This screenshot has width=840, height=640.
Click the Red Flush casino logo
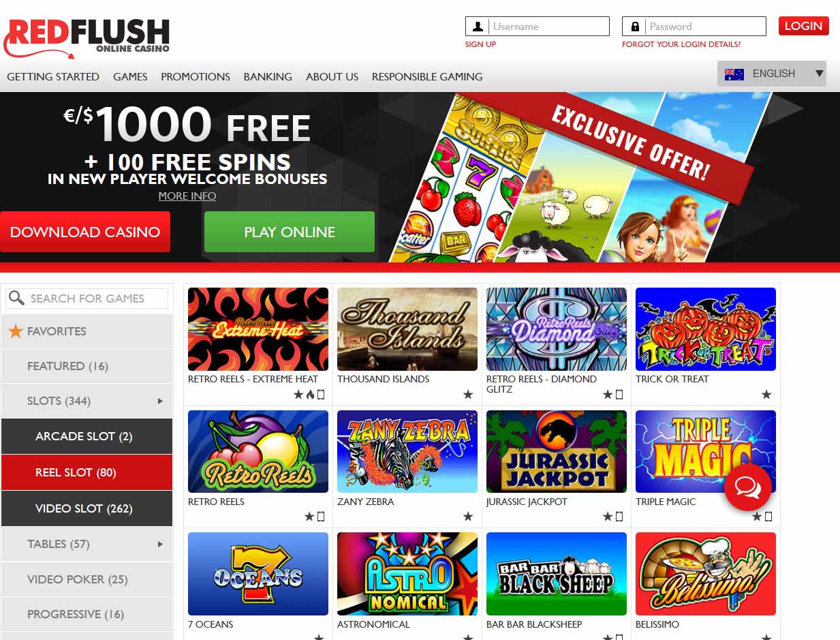(x=87, y=37)
